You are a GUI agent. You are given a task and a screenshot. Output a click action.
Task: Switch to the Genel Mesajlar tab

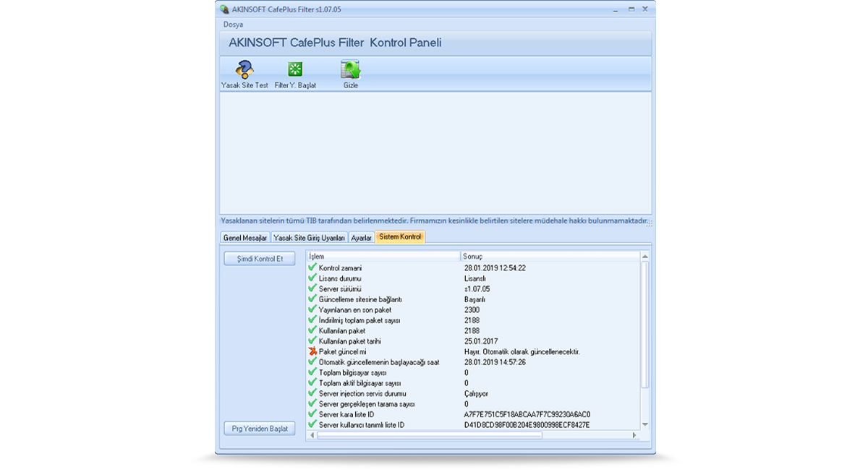click(245, 238)
